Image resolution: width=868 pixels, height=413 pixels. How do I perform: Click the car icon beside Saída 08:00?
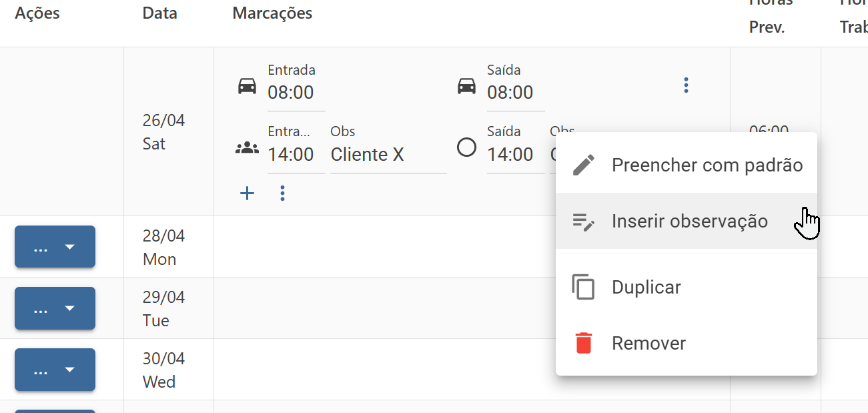[x=466, y=86]
